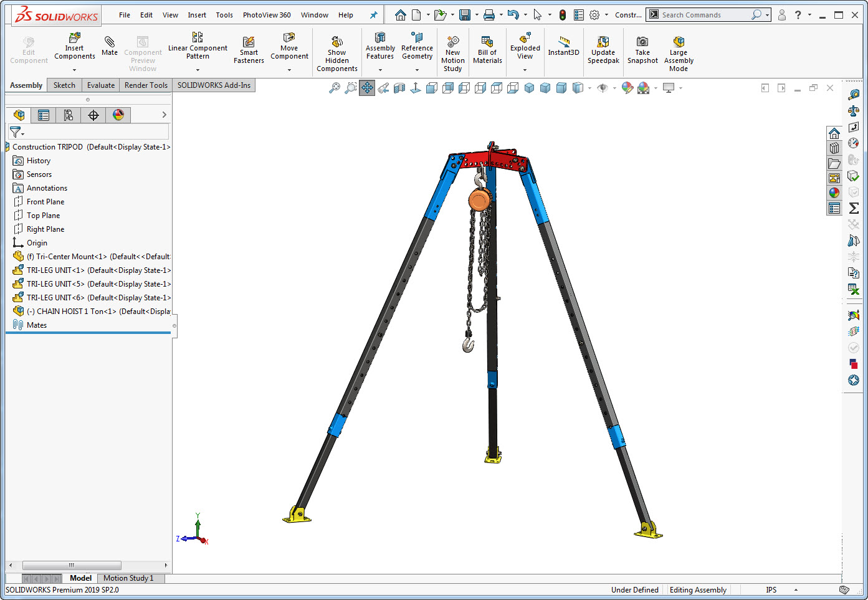
Task: Click the Save floppy disk icon
Action: coord(465,15)
